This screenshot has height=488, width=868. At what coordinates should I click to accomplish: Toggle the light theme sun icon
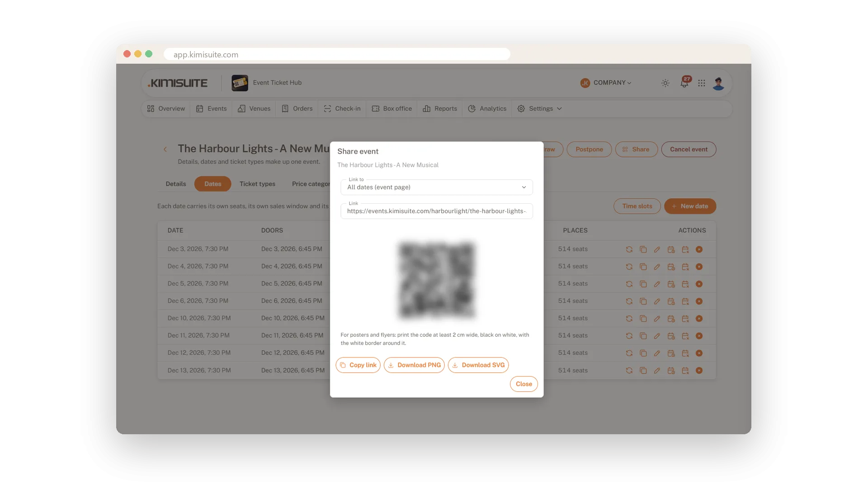[x=665, y=83]
